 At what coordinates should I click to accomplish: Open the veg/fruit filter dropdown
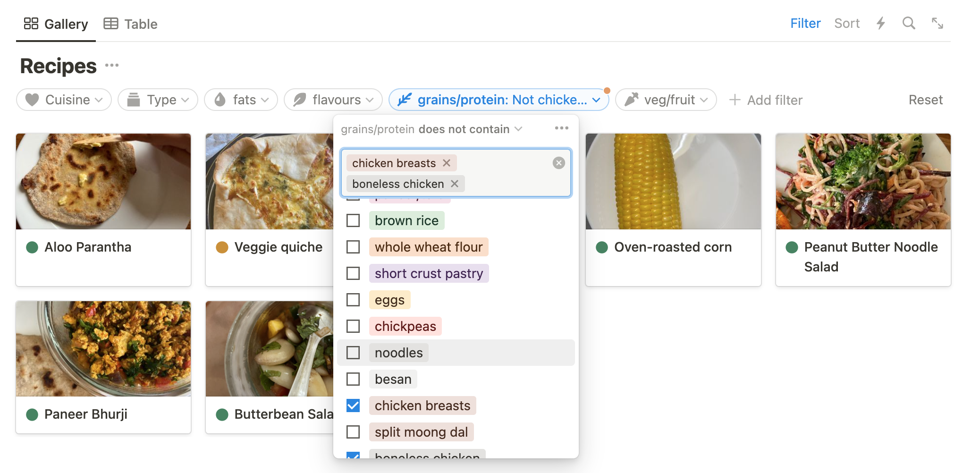coord(666,100)
